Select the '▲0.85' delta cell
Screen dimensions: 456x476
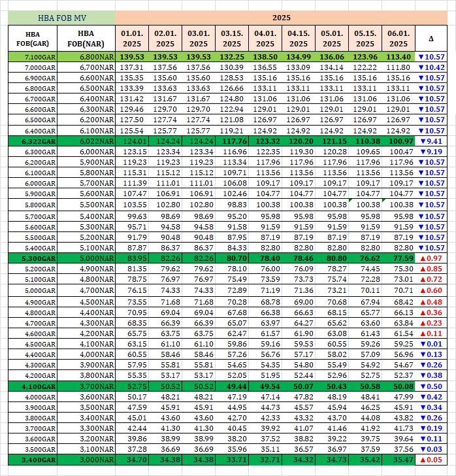[431, 269]
